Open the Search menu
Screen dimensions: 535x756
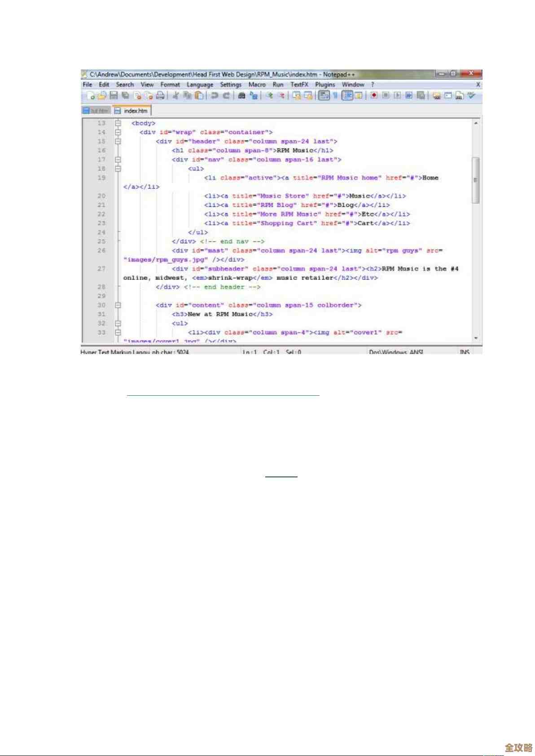point(125,84)
